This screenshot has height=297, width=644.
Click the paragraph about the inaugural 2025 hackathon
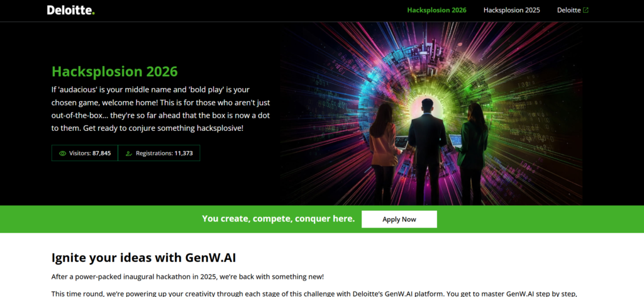187,277
